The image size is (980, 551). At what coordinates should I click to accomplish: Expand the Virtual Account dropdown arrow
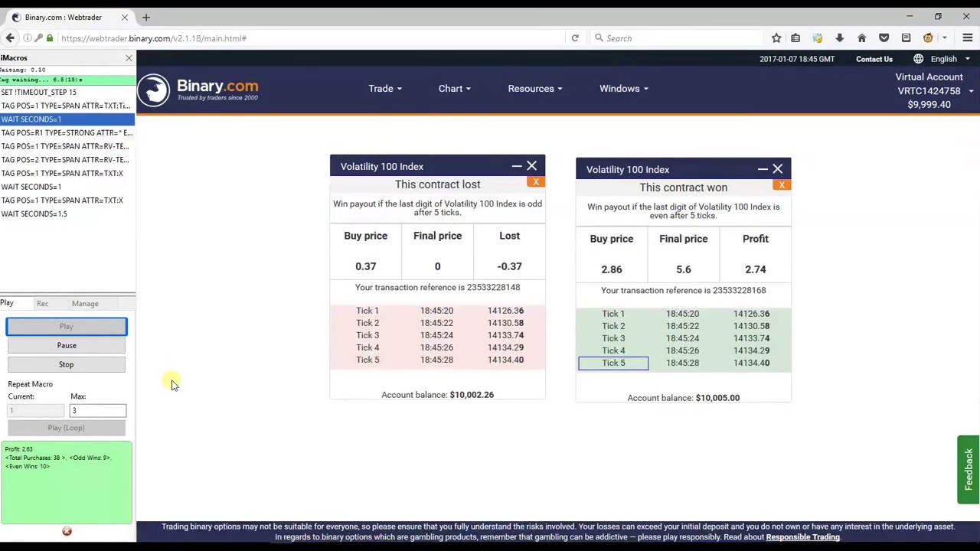click(x=971, y=91)
